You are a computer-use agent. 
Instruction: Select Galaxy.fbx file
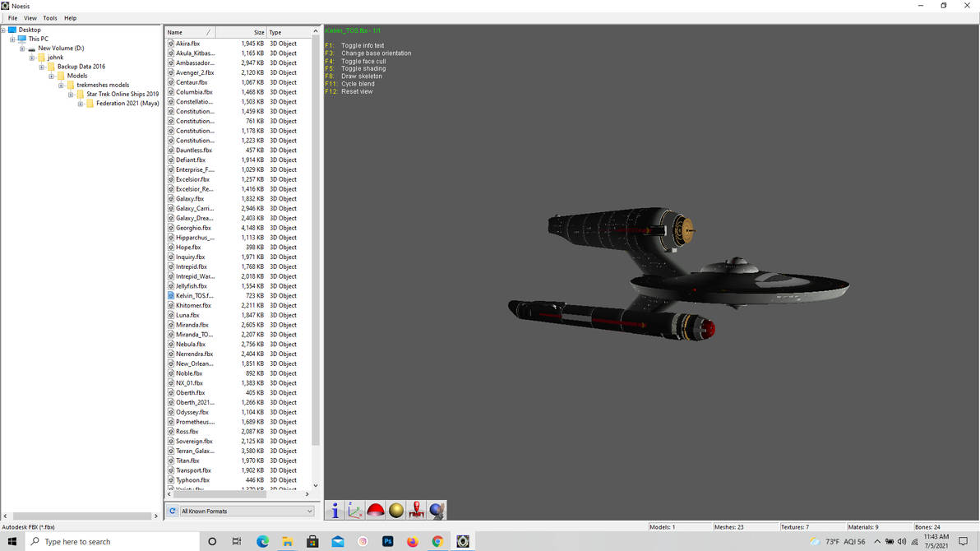(x=189, y=199)
